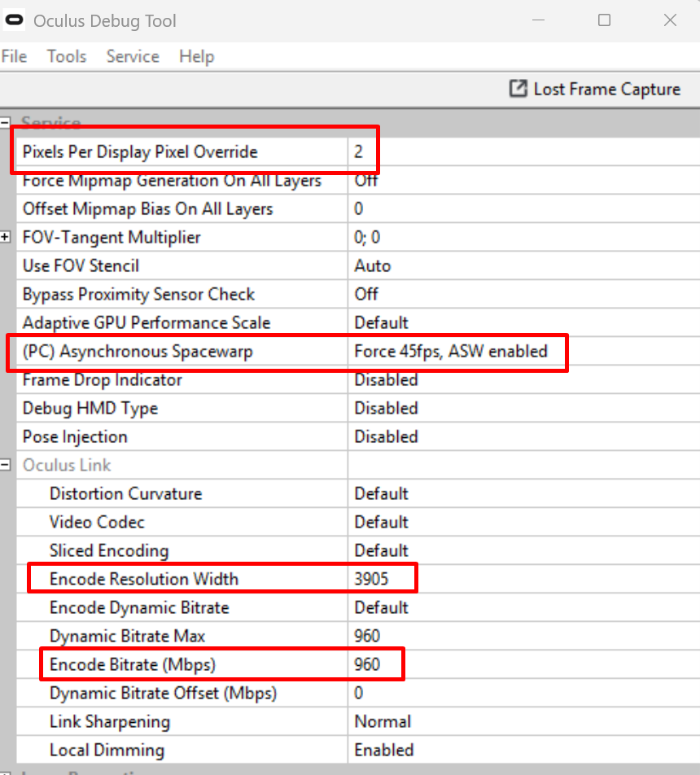Open Encode Dynamic Bitrate Default value
This screenshot has width=700, height=775.
point(381,607)
